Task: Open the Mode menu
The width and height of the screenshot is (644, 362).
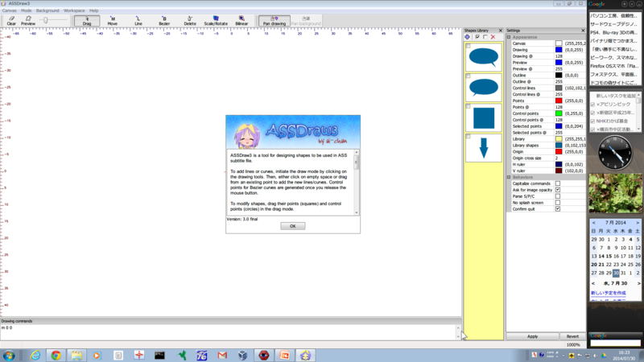Action: pos(27,10)
